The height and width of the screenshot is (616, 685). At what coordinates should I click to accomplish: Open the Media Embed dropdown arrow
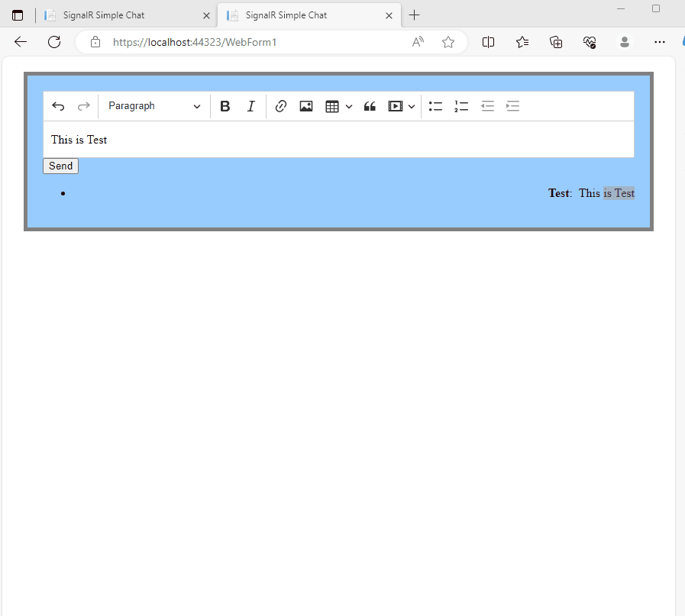click(412, 106)
